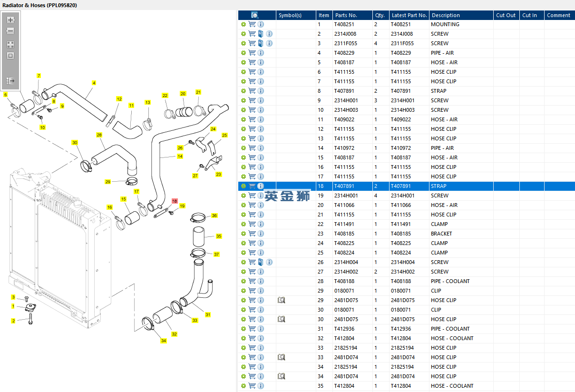Click T408229 in the Parts No. column

click(344, 53)
